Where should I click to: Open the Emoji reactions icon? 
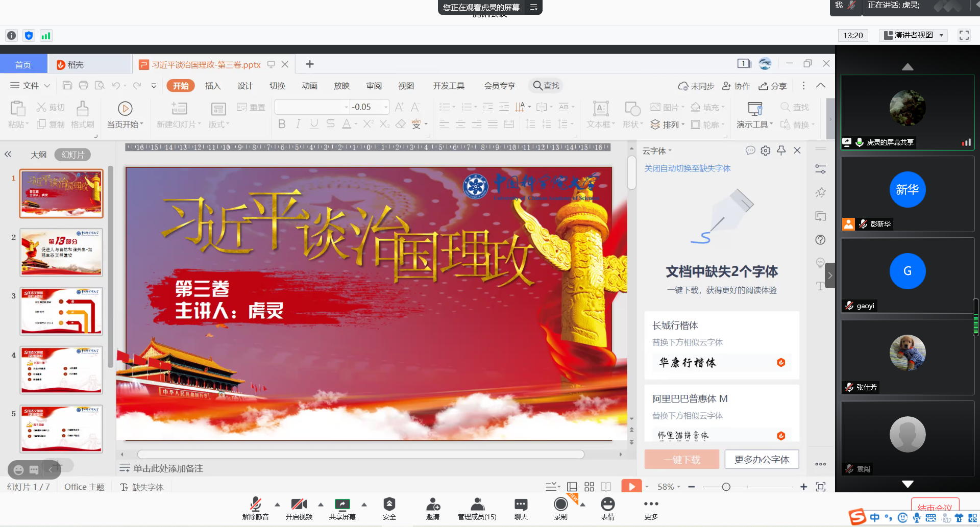point(607,505)
